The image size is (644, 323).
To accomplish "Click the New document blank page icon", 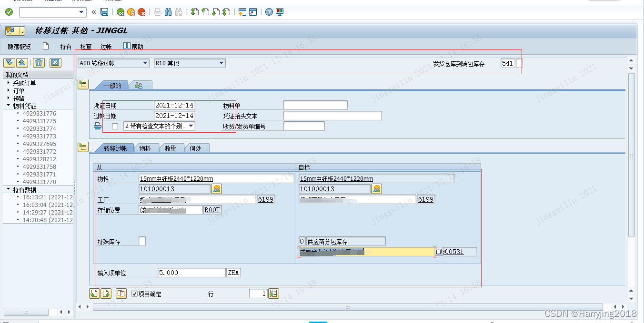I will 46,46.
